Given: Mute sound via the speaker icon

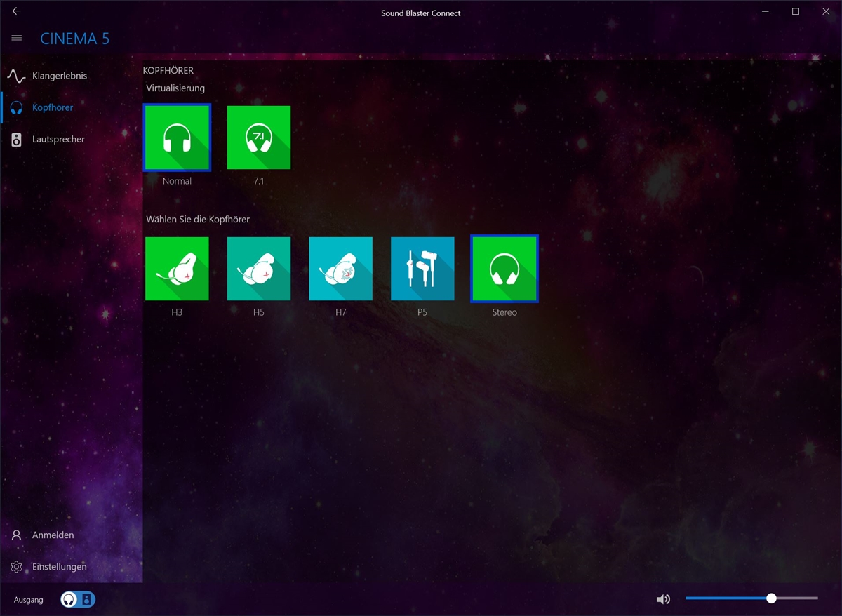Looking at the screenshot, I should [x=663, y=599].
